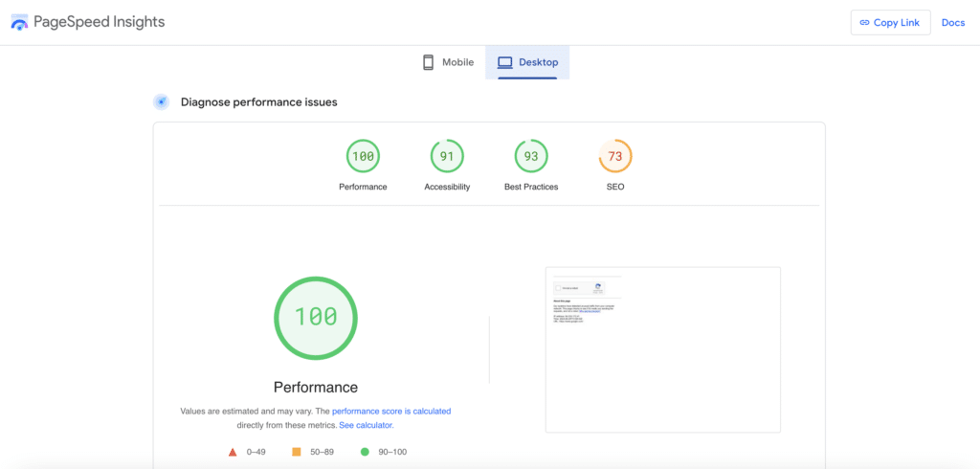Click the 90–100 legend text

[392, 452]
